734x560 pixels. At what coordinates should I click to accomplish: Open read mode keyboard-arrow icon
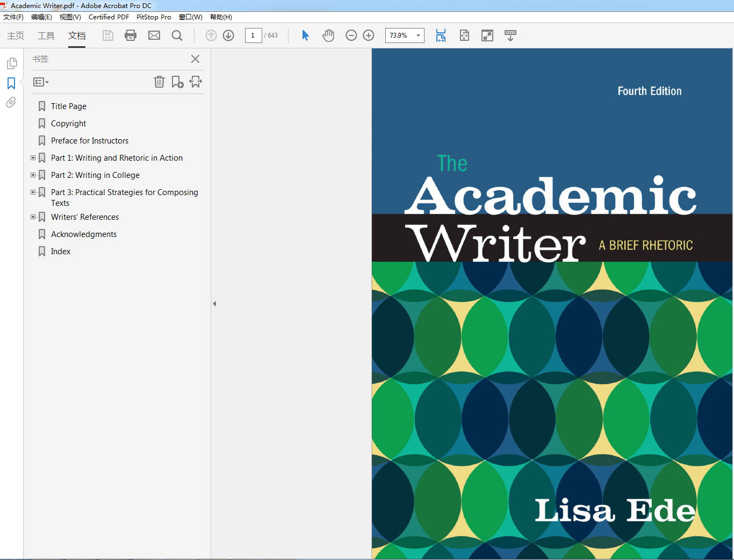(x=510, y=35)
